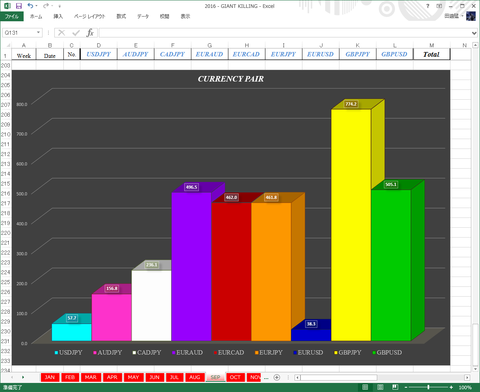
Task: Open the FEB sheet tab
Action: point(70,377)
